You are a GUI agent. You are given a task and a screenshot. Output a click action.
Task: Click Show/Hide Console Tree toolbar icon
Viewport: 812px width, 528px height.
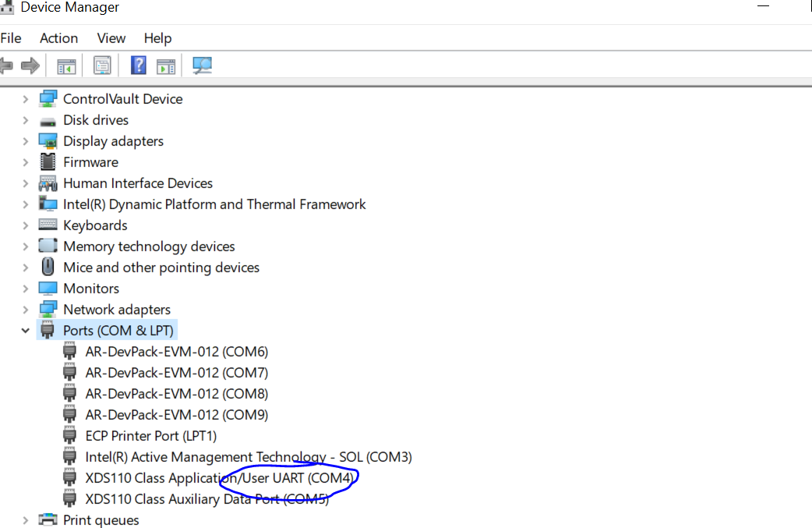pyautogui.click(x=66, y=66)
